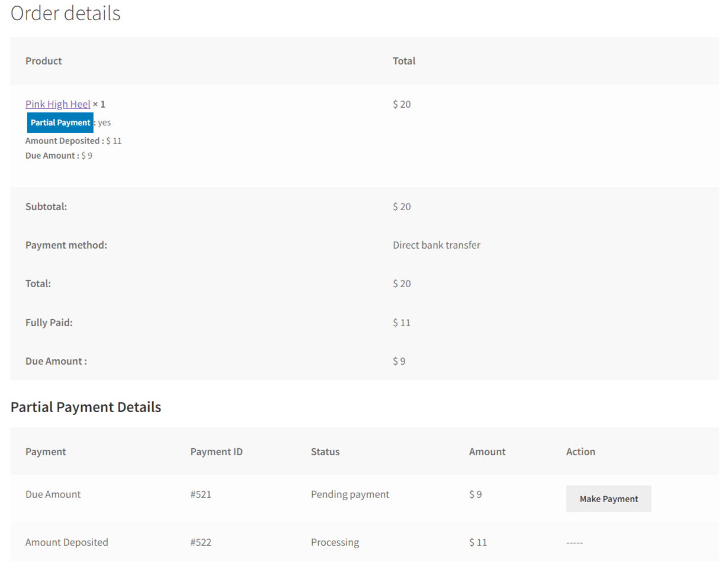Select the Due Amount : $ 9 line under product

coord(59,156)
